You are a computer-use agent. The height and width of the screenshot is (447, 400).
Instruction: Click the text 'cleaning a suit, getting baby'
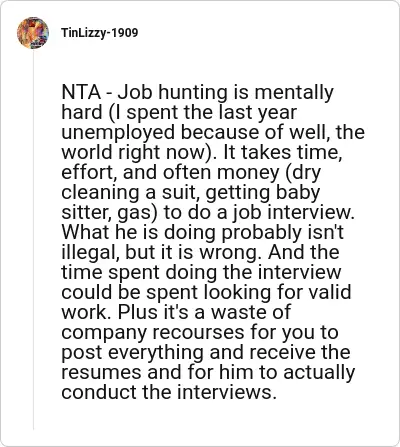(x=191, y=193)
